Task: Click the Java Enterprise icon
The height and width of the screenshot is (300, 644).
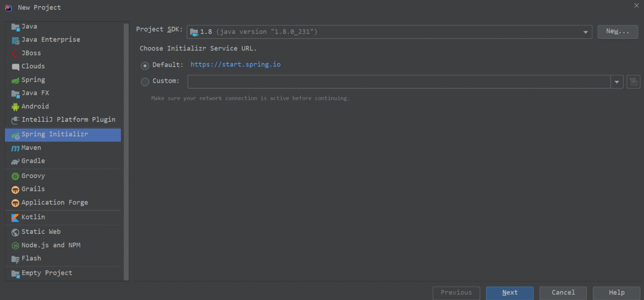Action: [x=15, y=40]
